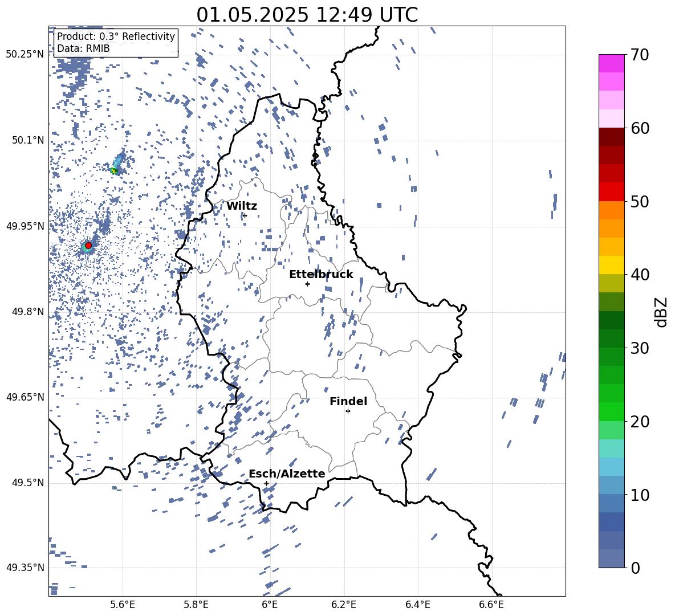Click the 20 tick on colorbar
675x616 pixels.
point(639,422)
